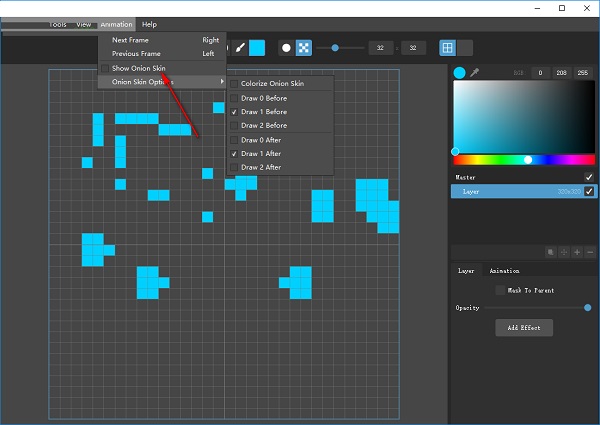This screenshot has width=600, height=425.
Task: Click the blue color swatch in toolbar
Action: (257, 47)
